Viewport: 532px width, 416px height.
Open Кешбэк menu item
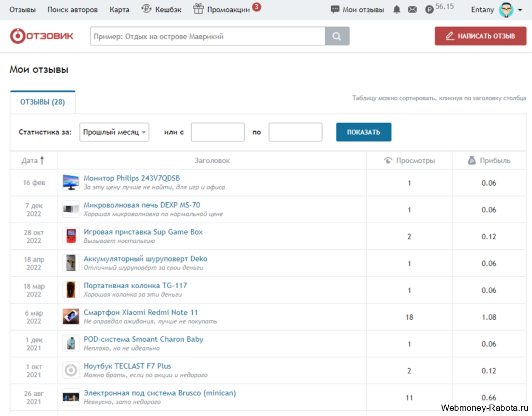point(168,9)
